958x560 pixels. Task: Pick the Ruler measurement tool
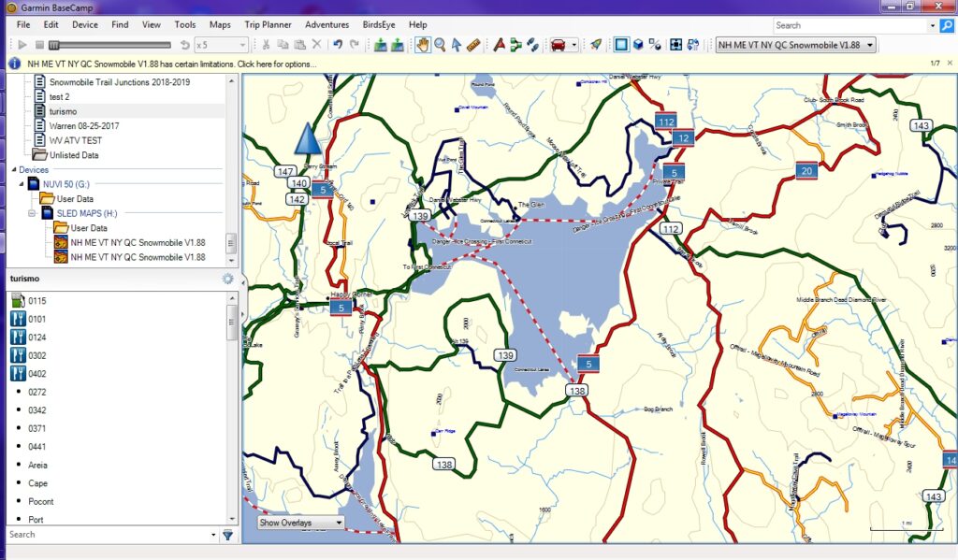click(472, 44)
